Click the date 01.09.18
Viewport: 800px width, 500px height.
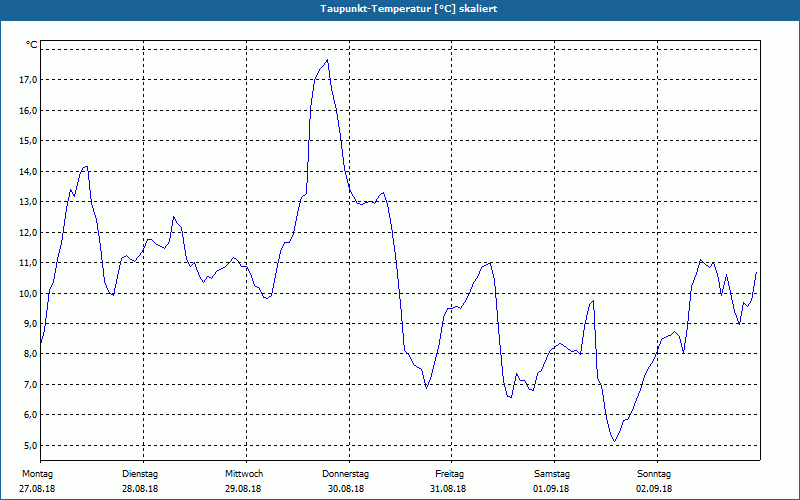(x=551, y=489)
